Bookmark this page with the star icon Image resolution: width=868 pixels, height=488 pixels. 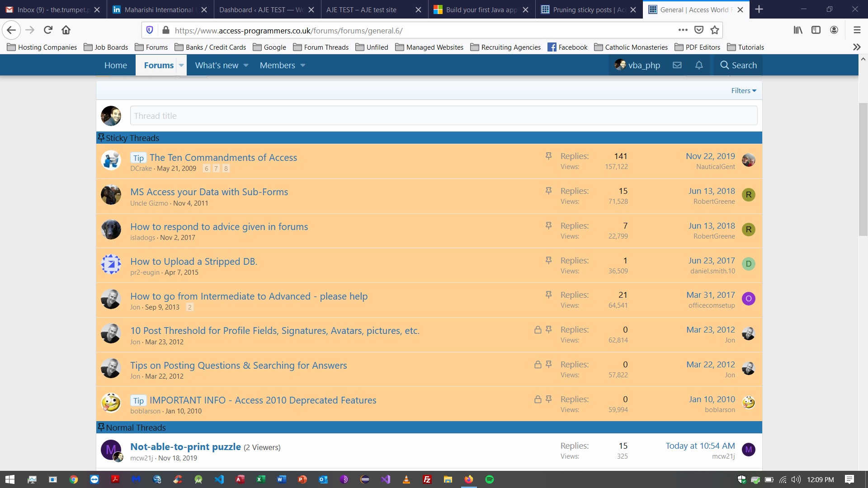click(x=714, y=30)
